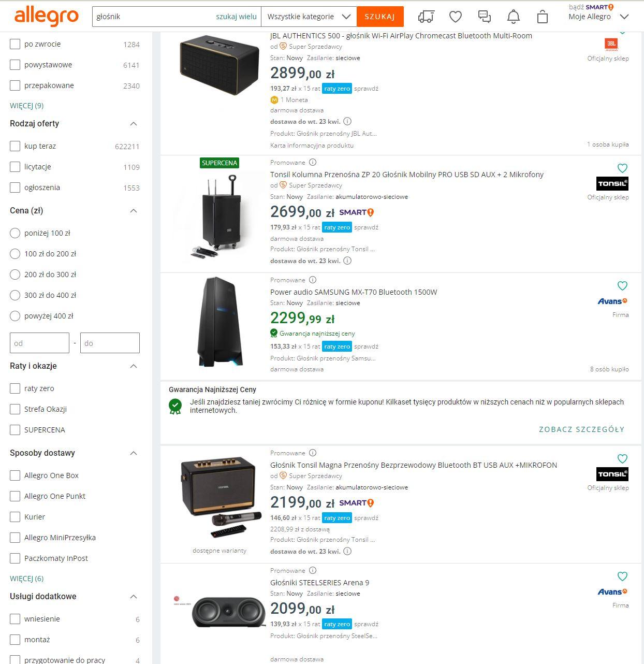
Task: Click the orange SZUKAJ search button
Action: coord(380,17)
